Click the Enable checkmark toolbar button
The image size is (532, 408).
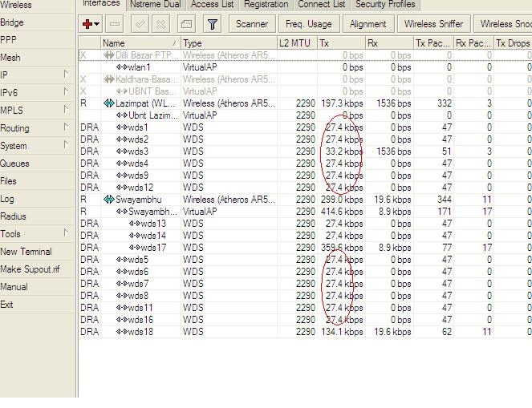[140, 24]
